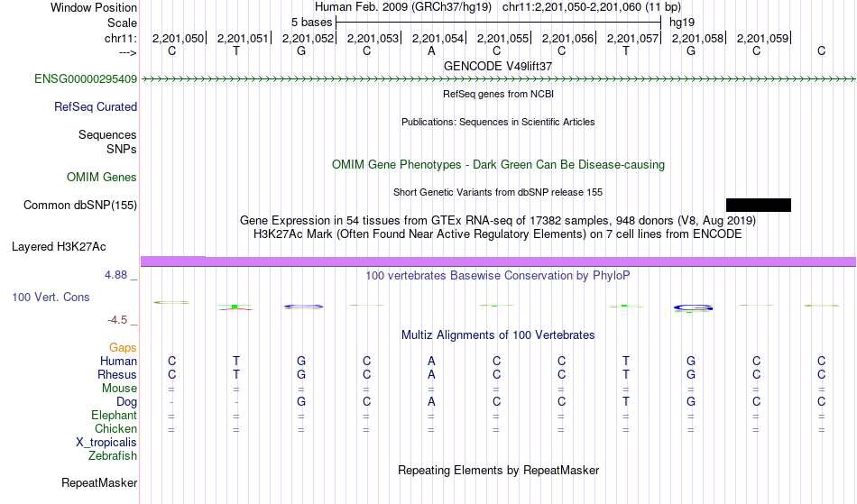Click Multiz Alignments of 100 Vertebrates title
Screen dimensions: 857x504
point(498,334)
